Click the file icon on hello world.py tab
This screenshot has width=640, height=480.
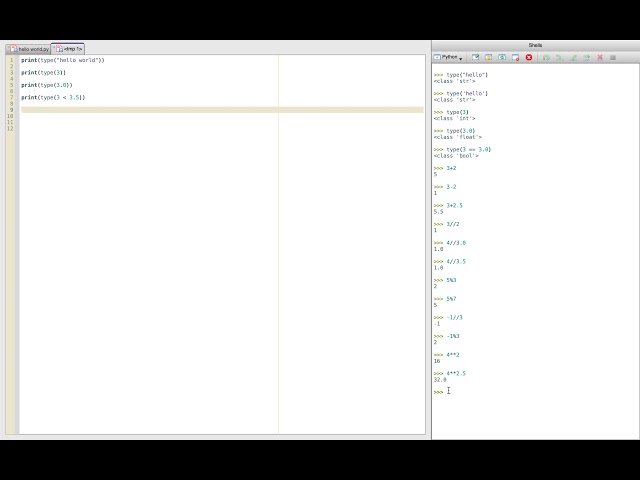(14, 49)
